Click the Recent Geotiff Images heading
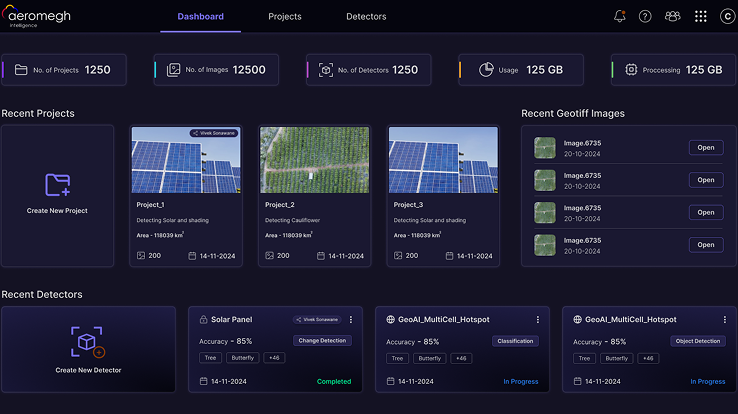This screenshot has width=738, height=414. tap(573, 113)
